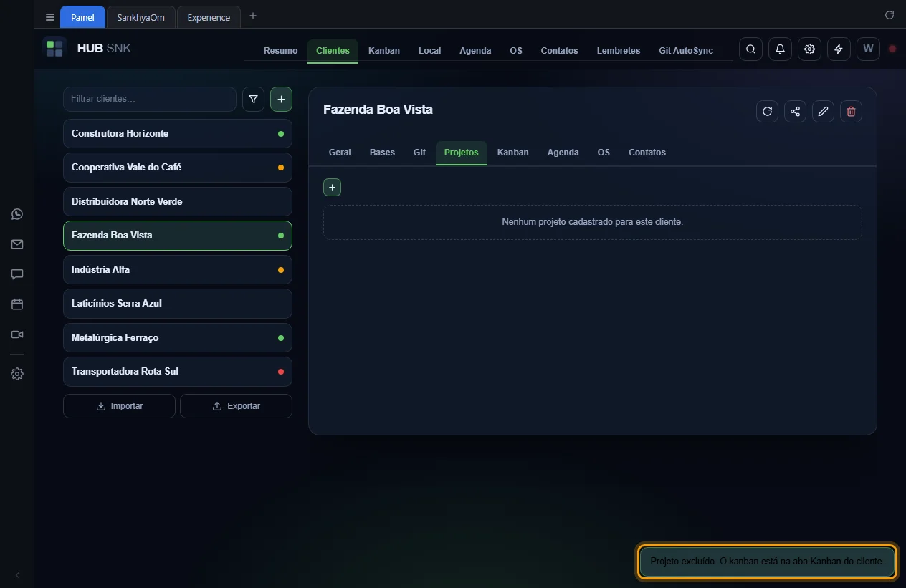Open the chat bubble sidebar icon
This screenshot has width=906, height=588.
[17, 274]
